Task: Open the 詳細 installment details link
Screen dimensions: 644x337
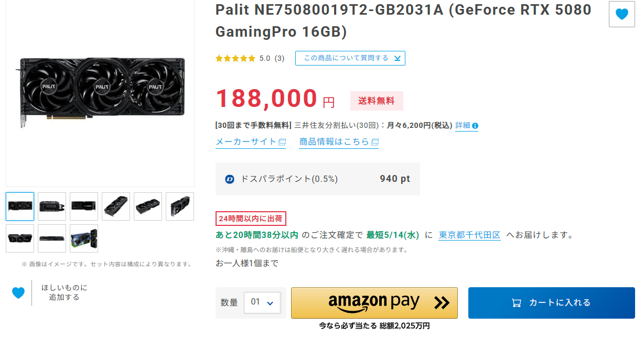Action: point(463,126)
